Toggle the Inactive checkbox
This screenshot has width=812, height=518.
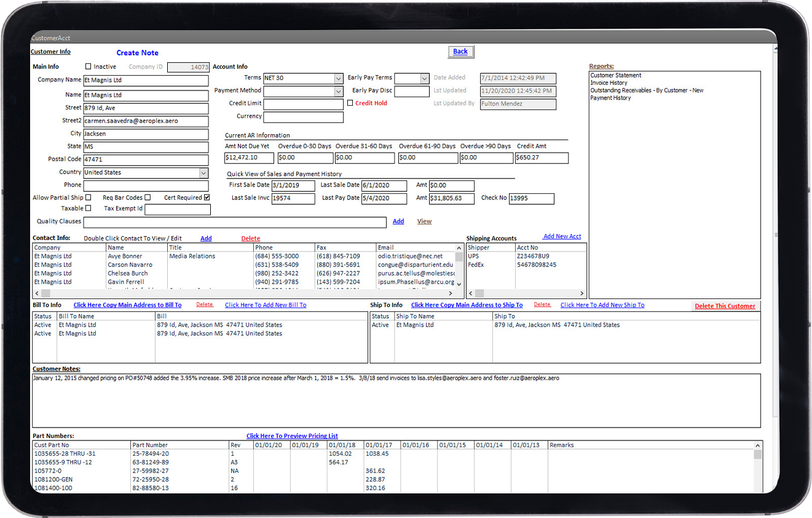pos(88,66)
